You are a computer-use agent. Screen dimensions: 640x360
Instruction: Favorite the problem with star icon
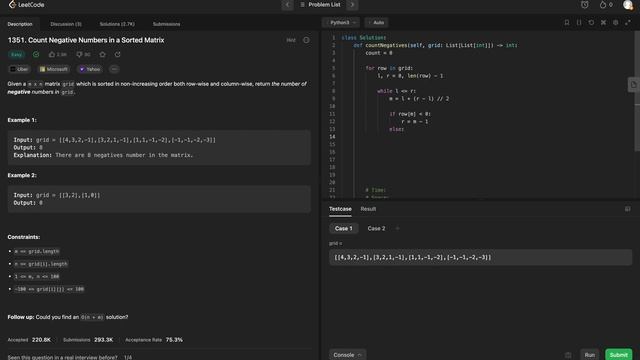[x=102, y=54]
